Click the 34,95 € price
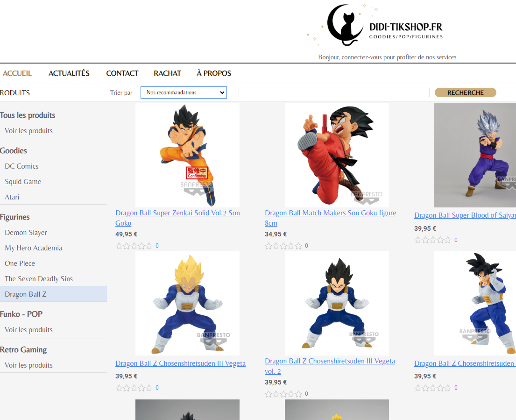The height and width of the screenshot is (420, 516). click(276, 235)
